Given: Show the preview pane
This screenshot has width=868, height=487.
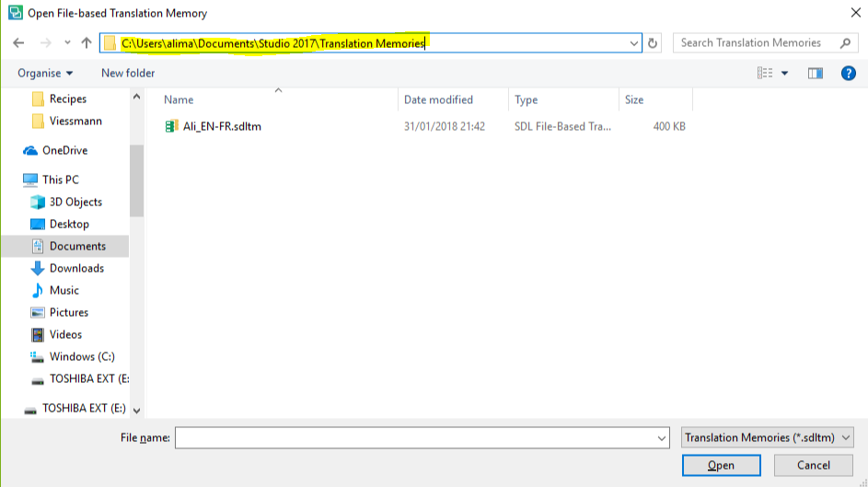Looking at the screenshot, I should [815, 73].
